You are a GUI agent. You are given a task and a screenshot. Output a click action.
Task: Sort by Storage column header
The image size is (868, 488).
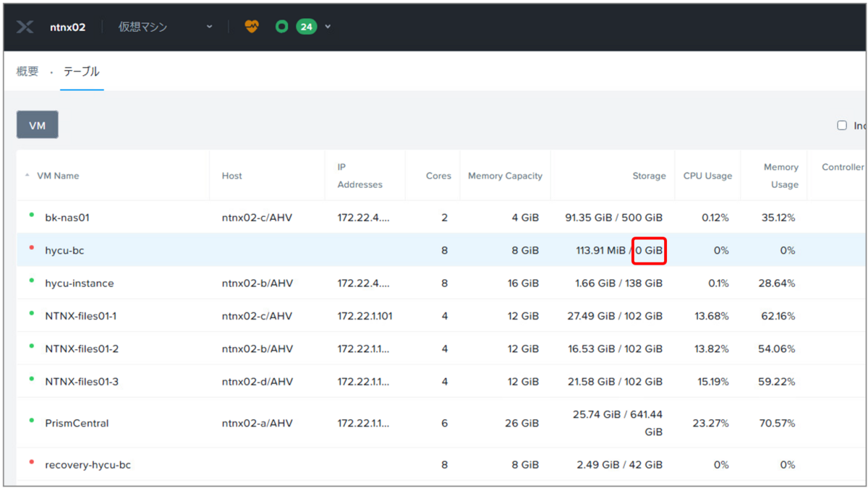tap(649, 176)
